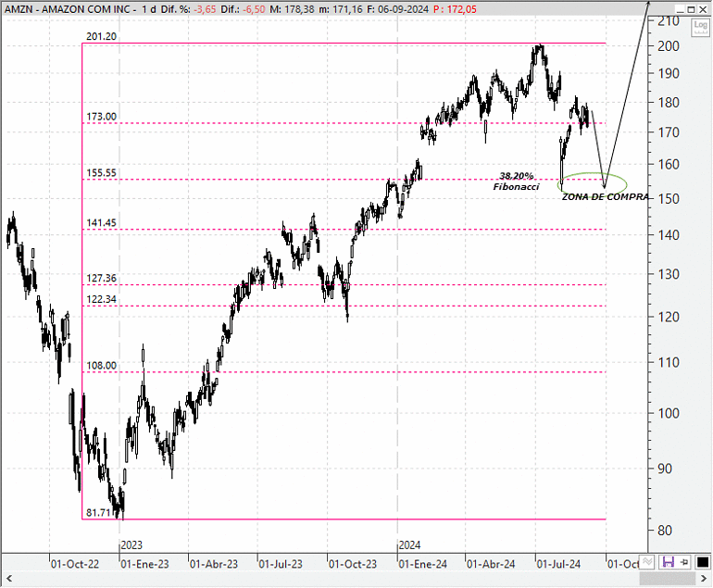Click the 90 price axis label

665,469
